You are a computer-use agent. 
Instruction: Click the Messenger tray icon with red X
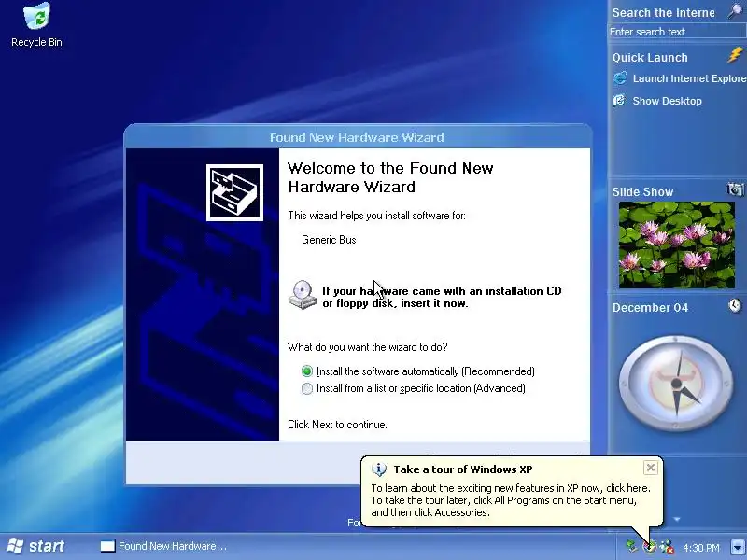click(x=667, y=547)
